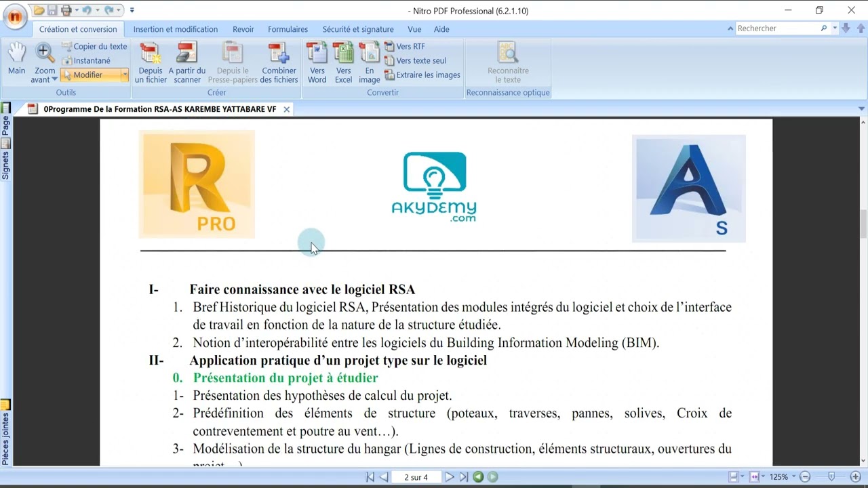Open the page layout dropdown in status bar
Viewport: 868px width, 488px height.
click(x=743, y=477)
